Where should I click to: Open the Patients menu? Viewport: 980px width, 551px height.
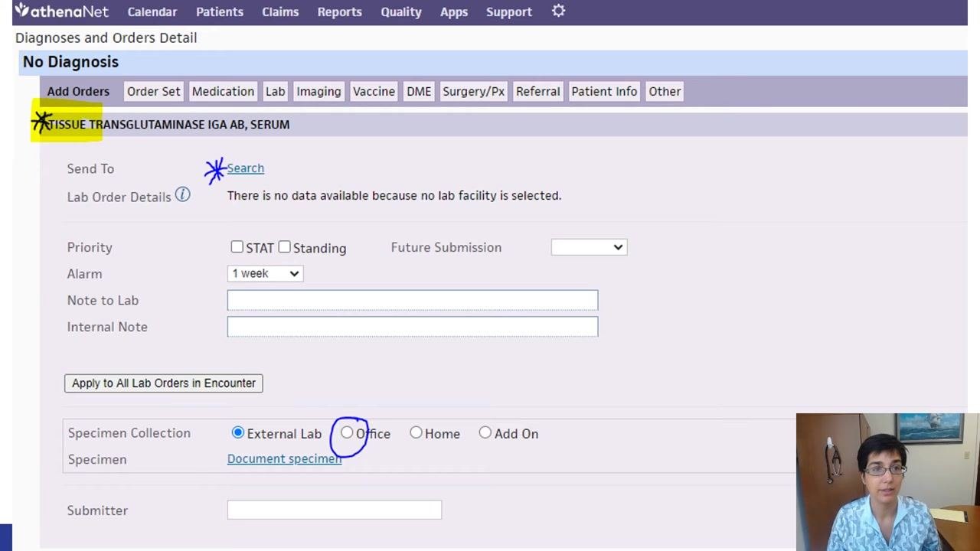pyautogui.click(x=219, y=11)
